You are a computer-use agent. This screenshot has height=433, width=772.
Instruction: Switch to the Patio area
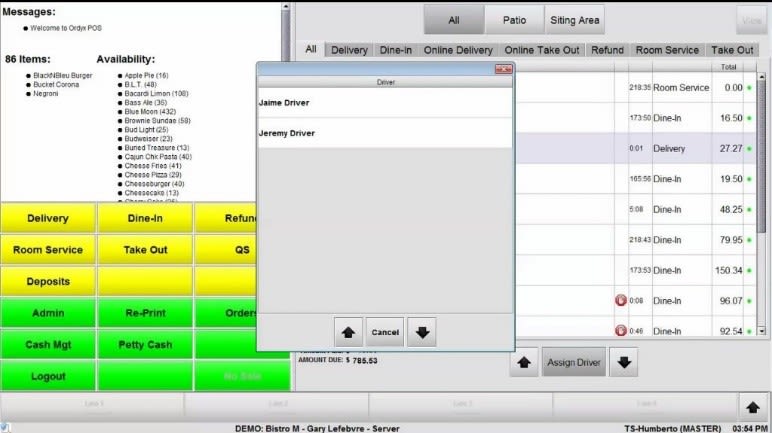click(514, 20)
